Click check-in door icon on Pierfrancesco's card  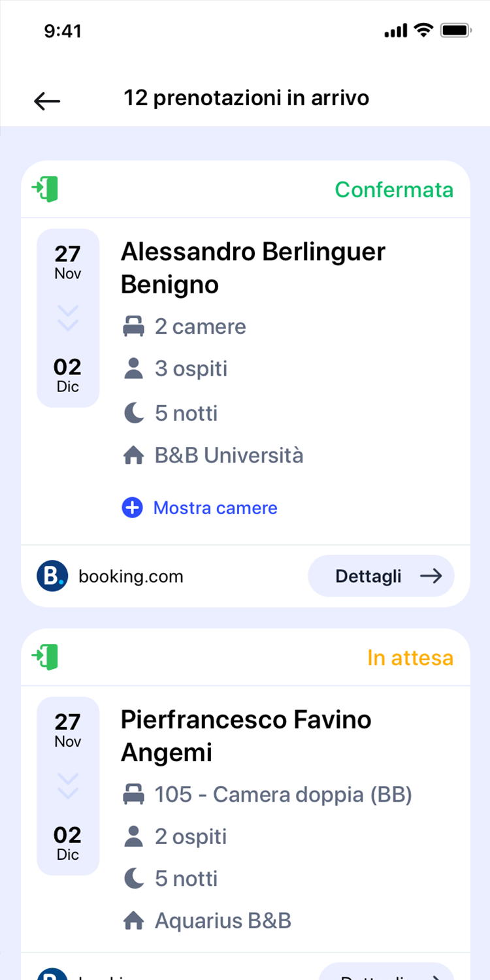tap(45, 657)
